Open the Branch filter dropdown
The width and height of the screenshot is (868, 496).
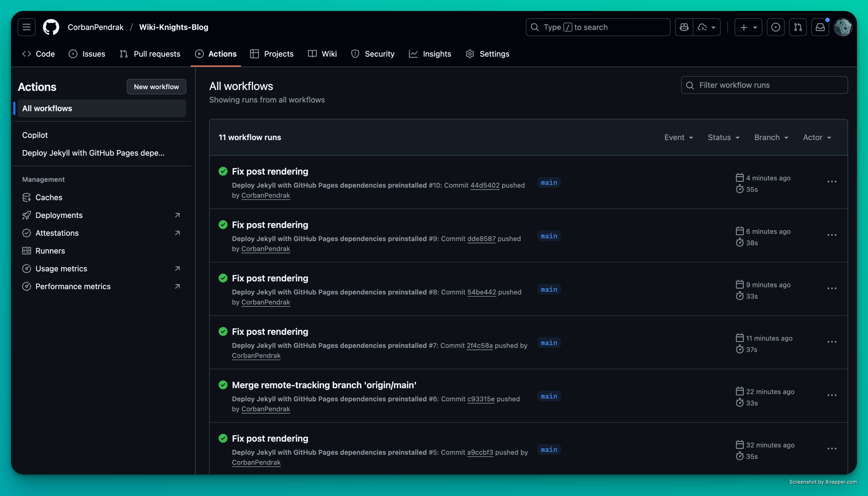[771, 137]
